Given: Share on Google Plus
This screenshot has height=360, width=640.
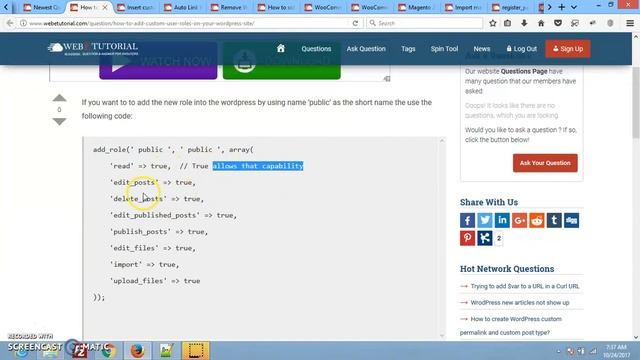Looking at the screenshot, I should [x=519, y=220].
